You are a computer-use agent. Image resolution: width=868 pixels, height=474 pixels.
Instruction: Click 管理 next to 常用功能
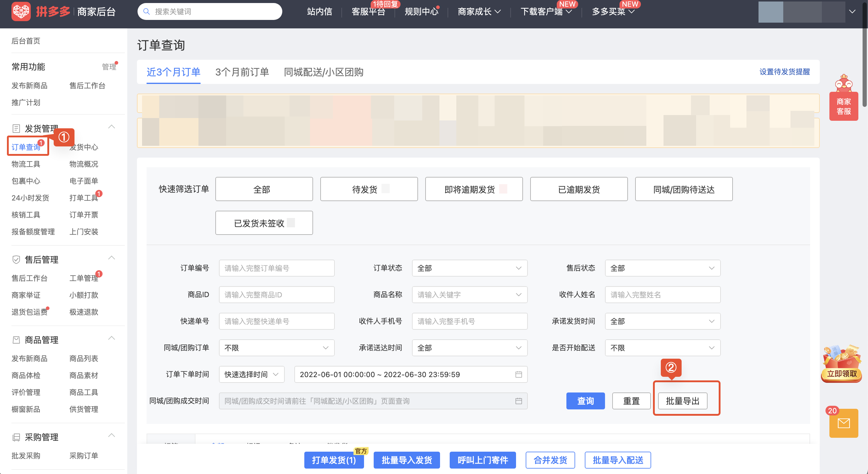point(109,67)
